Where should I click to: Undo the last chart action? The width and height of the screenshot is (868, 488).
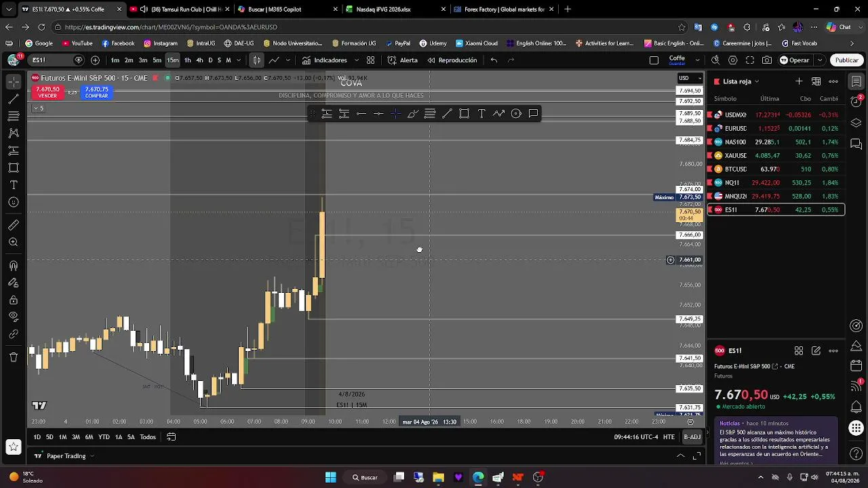(494, 60)
